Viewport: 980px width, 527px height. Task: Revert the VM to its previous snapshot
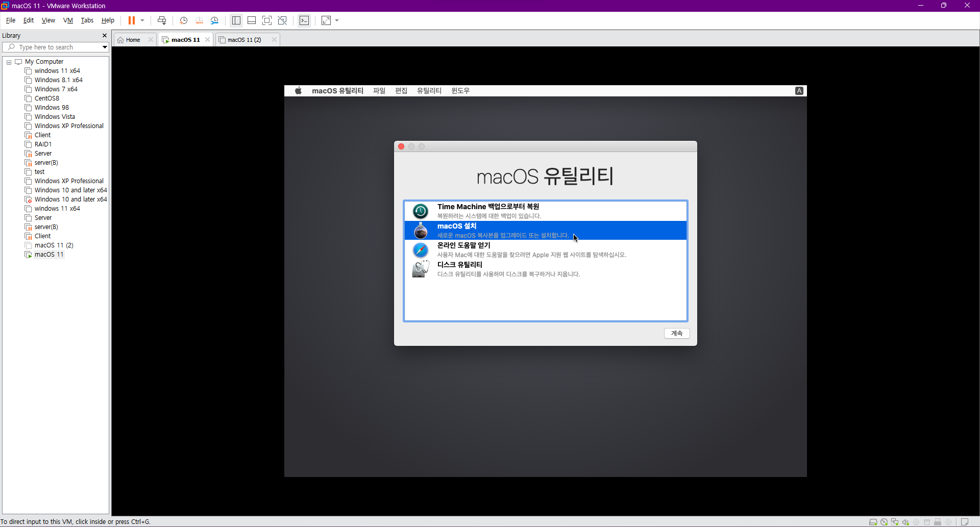[x=199, y=20]
